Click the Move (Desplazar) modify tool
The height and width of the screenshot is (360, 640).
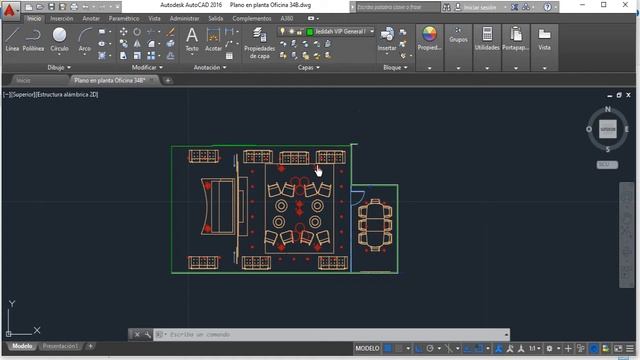click(123, 31)
